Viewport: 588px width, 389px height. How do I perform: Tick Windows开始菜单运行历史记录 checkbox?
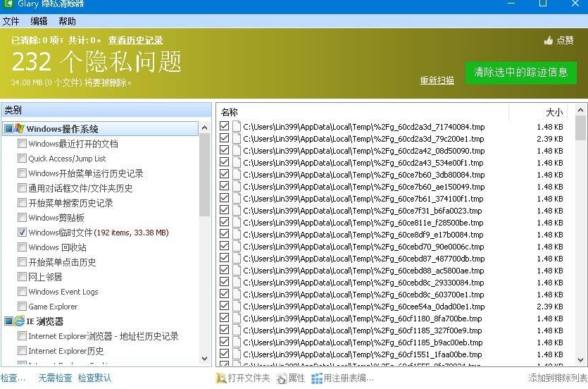pos(22,173)
